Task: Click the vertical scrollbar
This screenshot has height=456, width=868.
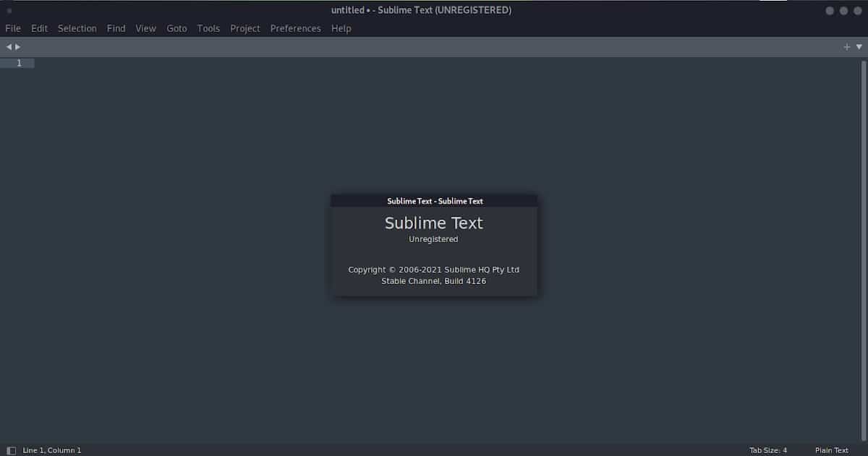Action: pos(864,250)
